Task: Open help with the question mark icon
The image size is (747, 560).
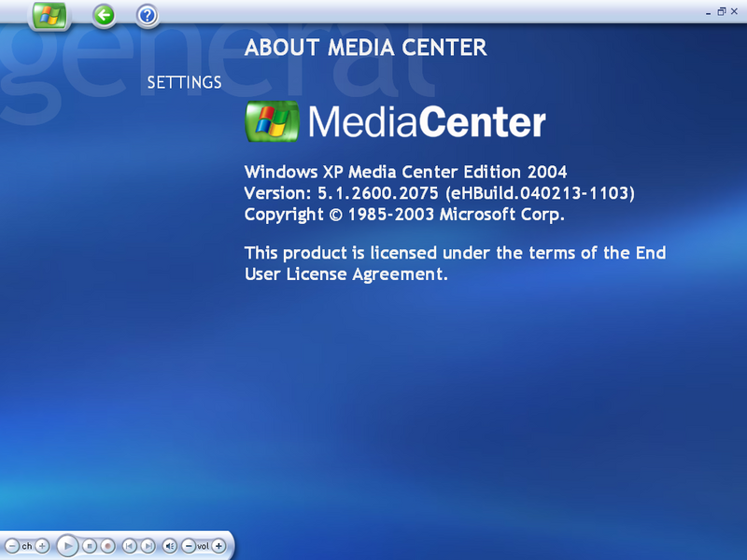Action: pyautogui.click(x=148, y=16)
